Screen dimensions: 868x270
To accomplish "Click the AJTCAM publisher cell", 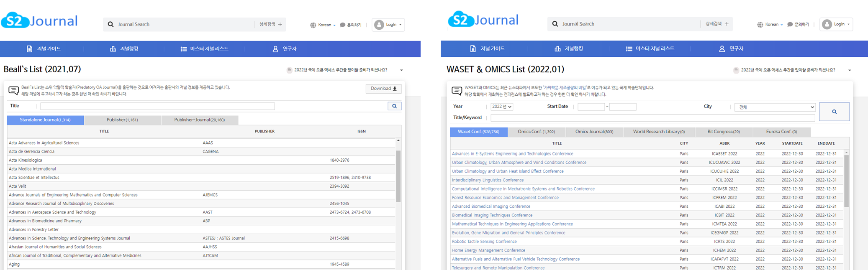I will pos(210,255).
